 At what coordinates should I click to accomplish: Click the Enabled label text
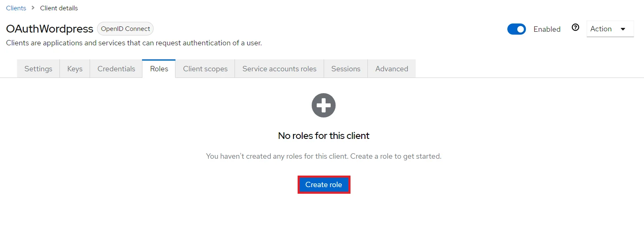click(547, 29)
